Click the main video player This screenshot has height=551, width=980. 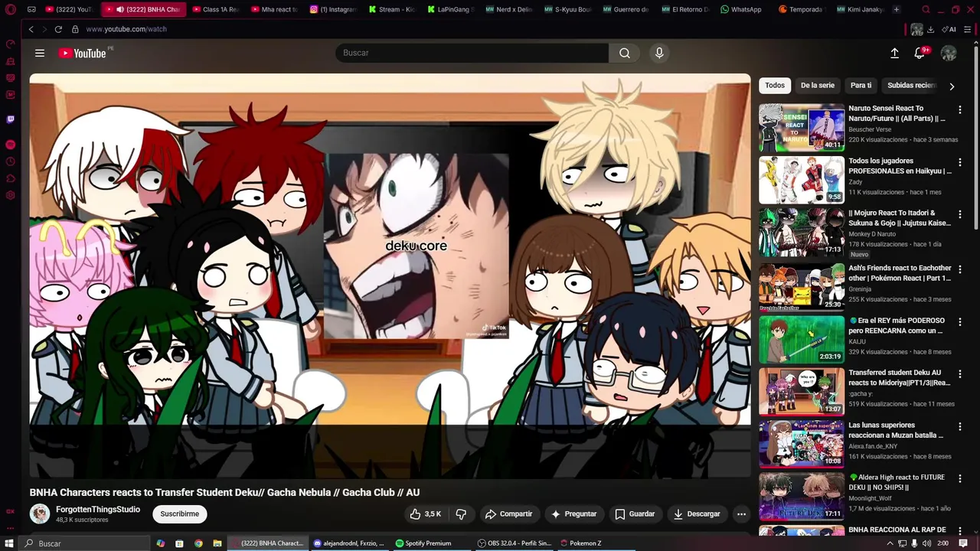(390, 275)
